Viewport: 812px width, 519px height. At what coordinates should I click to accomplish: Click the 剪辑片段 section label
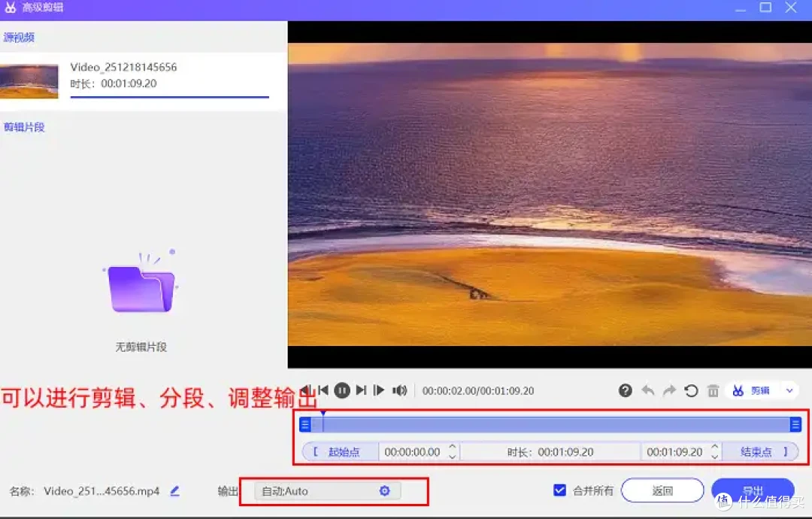click(x=24, y=127)
